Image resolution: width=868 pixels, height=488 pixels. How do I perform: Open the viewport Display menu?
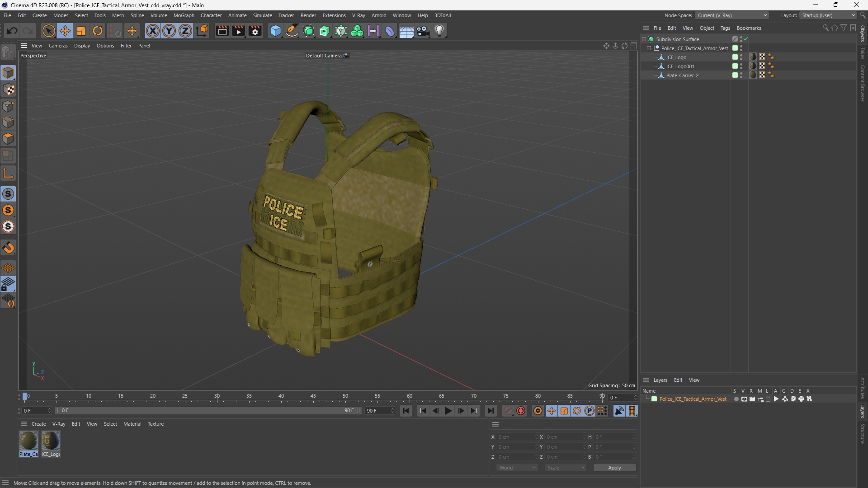(82, 46)
